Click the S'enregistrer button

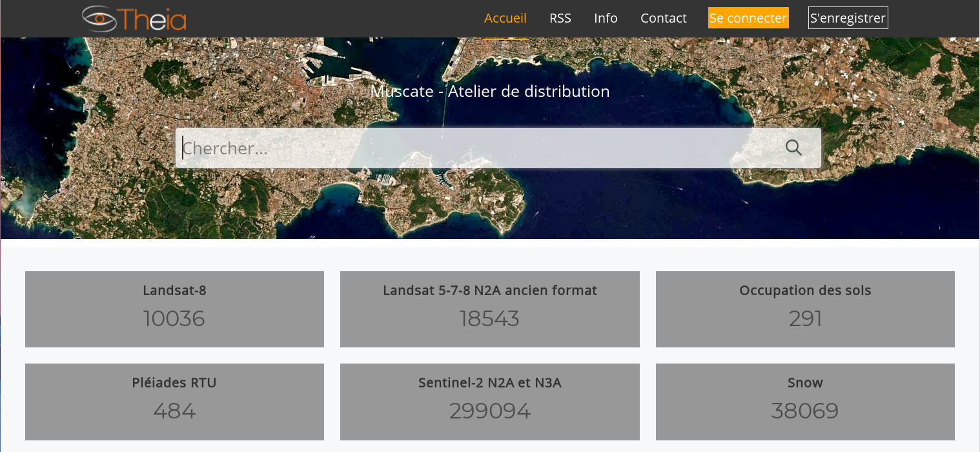point(848,18)
